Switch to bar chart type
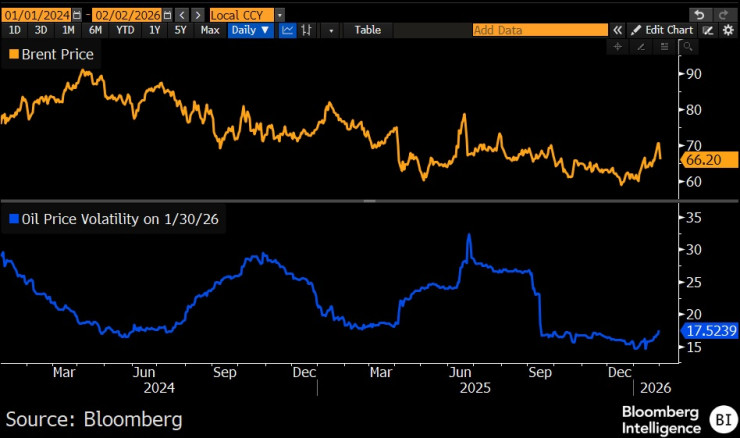This screenshot has height=438, width=740. (x=304, y=30)
